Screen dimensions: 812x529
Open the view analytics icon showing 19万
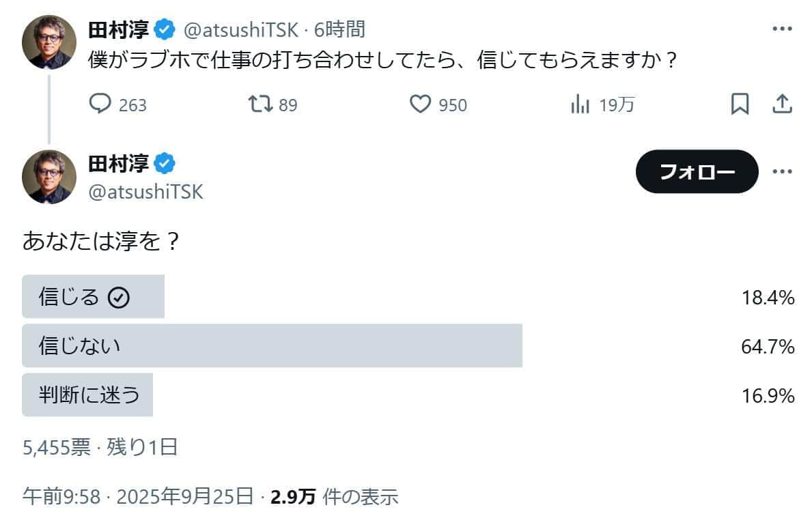click(x=581, y=104)
